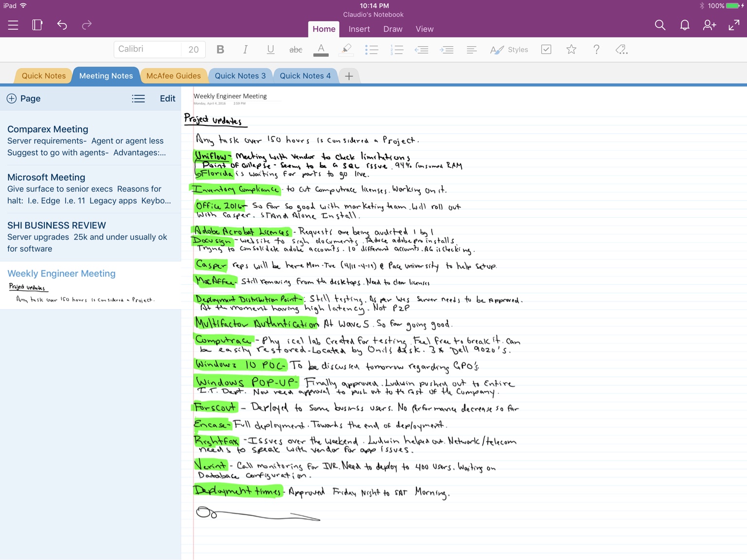This screenshot has height=560, width=747.
Task: Open the Styles menu
Action: coord(509,50)
